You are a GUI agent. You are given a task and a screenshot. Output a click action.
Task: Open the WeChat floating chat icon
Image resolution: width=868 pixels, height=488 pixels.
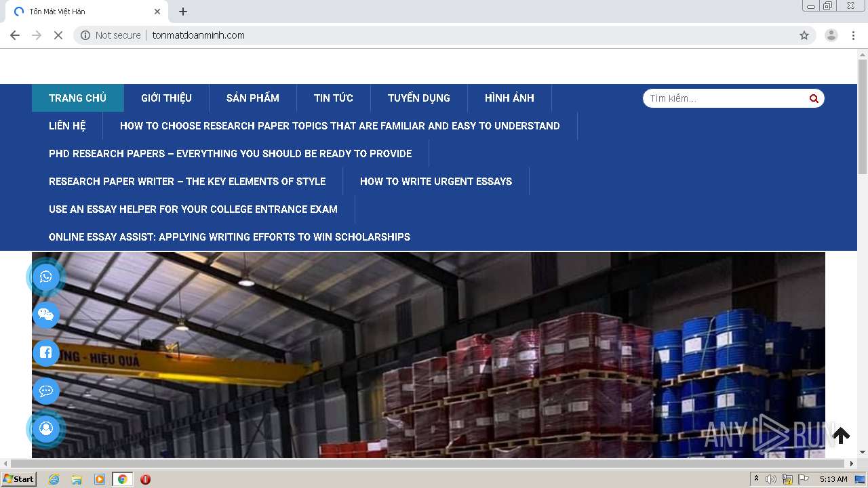[x=46, y=314]
